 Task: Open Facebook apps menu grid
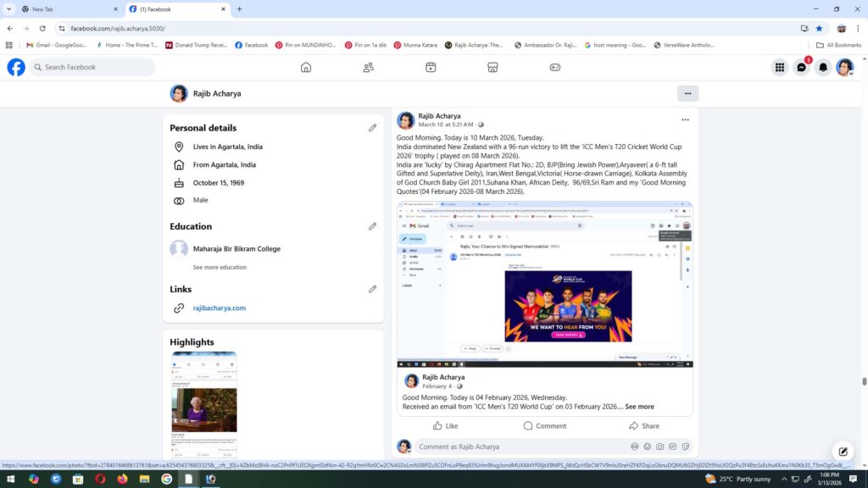point(779,68)
